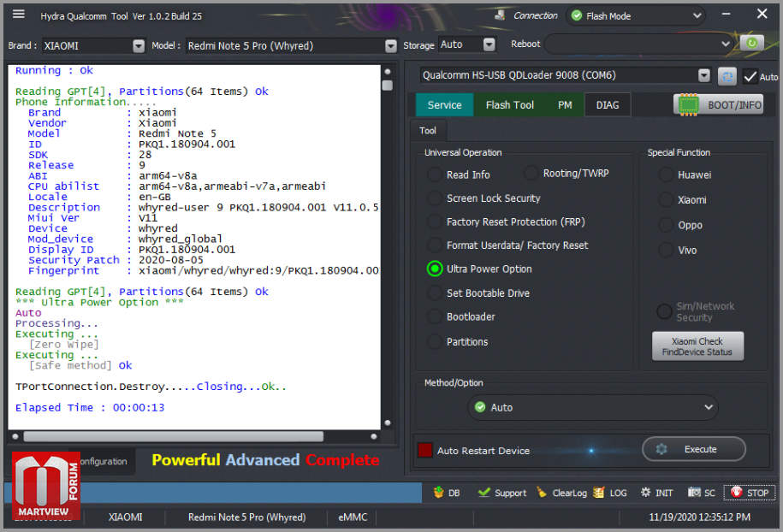Viewport: 783px width, 532px height.
Task: Click Xiaomi Check FindDevice Status button
Action: 697,346
